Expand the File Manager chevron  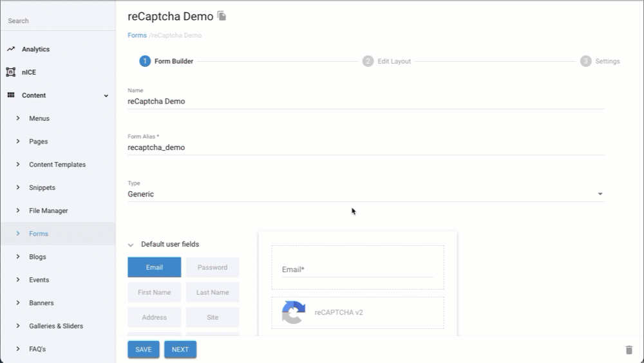[x=17, y=210]
